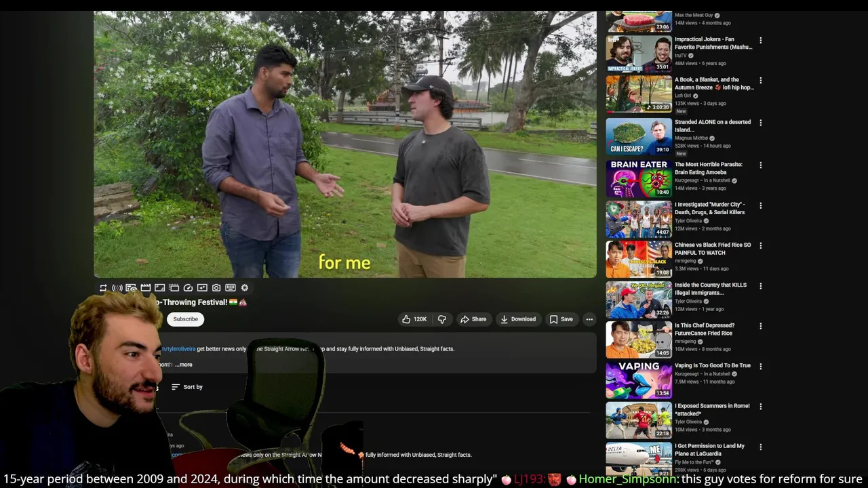Open options menu for Murder City video
The image size is (868, 488).
[760, 205]
